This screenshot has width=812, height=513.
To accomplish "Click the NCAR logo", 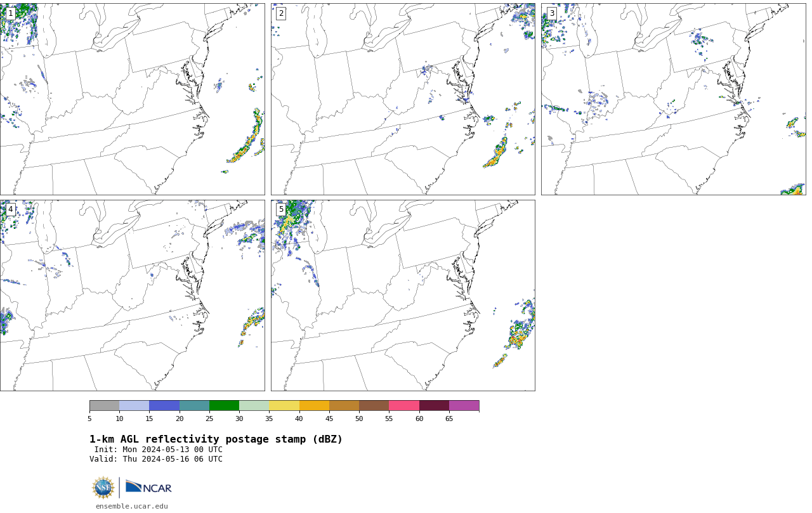I will 148,487.
